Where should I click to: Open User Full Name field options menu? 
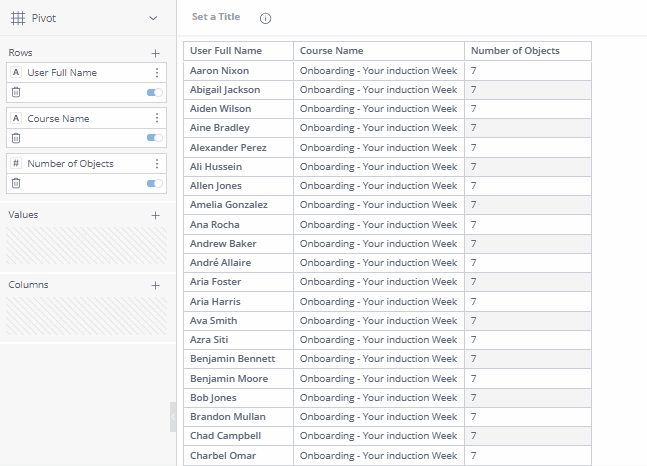(157, 73)
